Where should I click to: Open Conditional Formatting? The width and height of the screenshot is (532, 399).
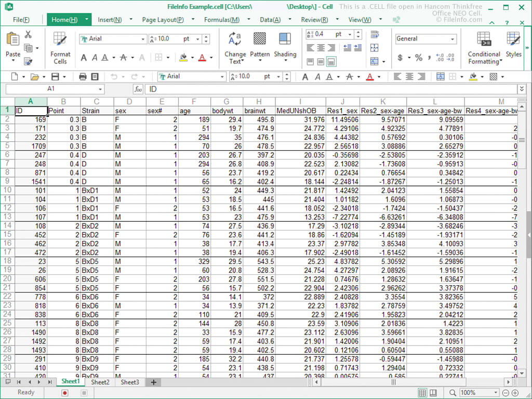pos(484,48)
